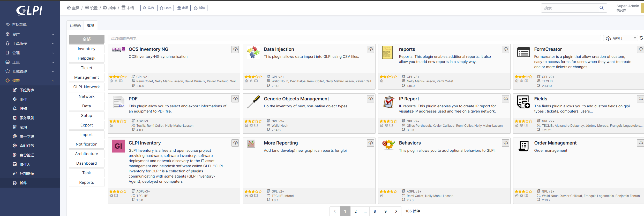644x216 pixels.
Task: Open the FormCreator plugin title
Action: 548,49
